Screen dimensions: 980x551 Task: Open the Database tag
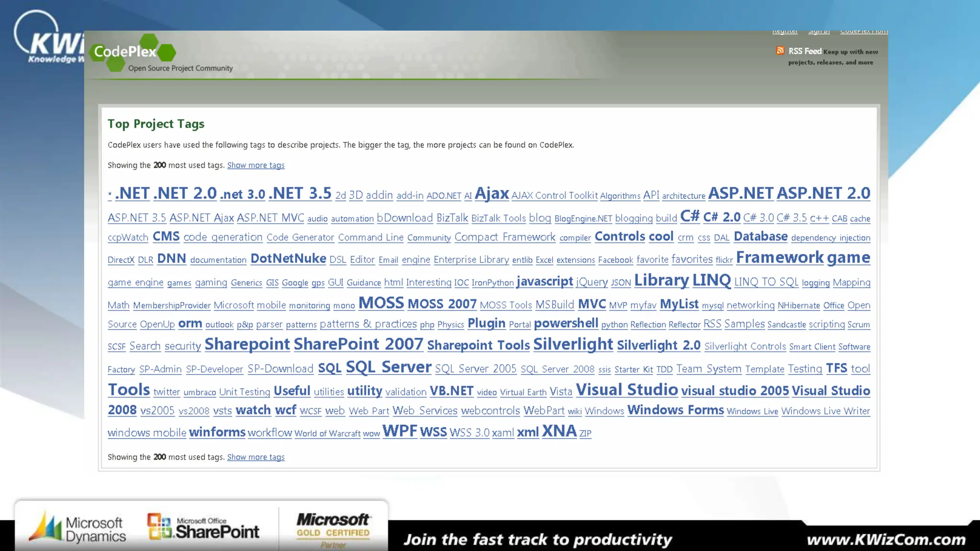[760, 236]
